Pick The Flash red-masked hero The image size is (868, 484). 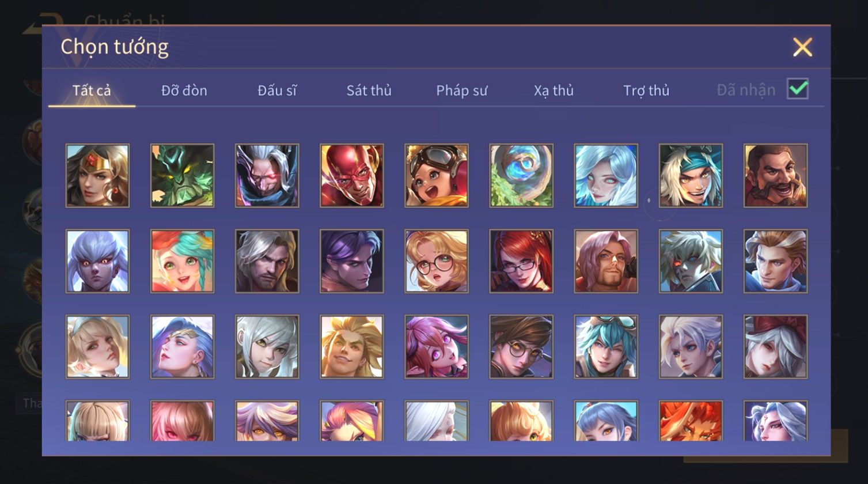[x=352, y=176]
